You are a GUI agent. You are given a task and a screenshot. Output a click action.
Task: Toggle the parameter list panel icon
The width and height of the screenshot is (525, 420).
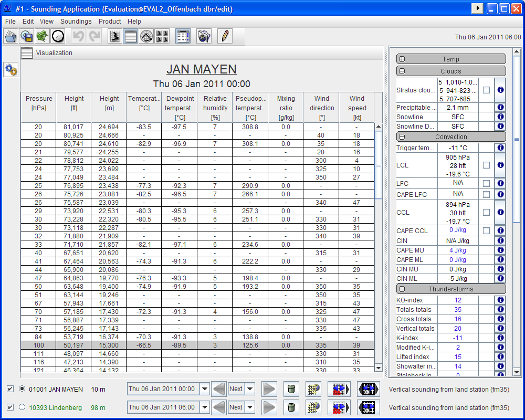(x=183, y=36)
